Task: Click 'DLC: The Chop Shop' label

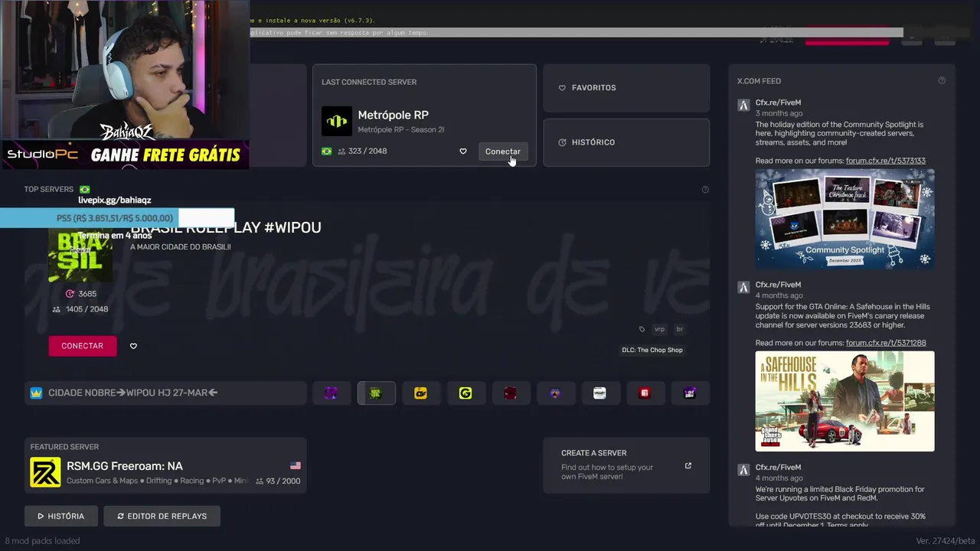Action: point(652,350)
